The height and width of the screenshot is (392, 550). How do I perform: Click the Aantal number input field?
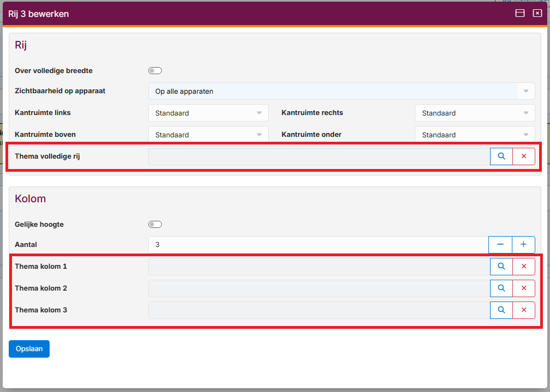(x=318, y=245)
